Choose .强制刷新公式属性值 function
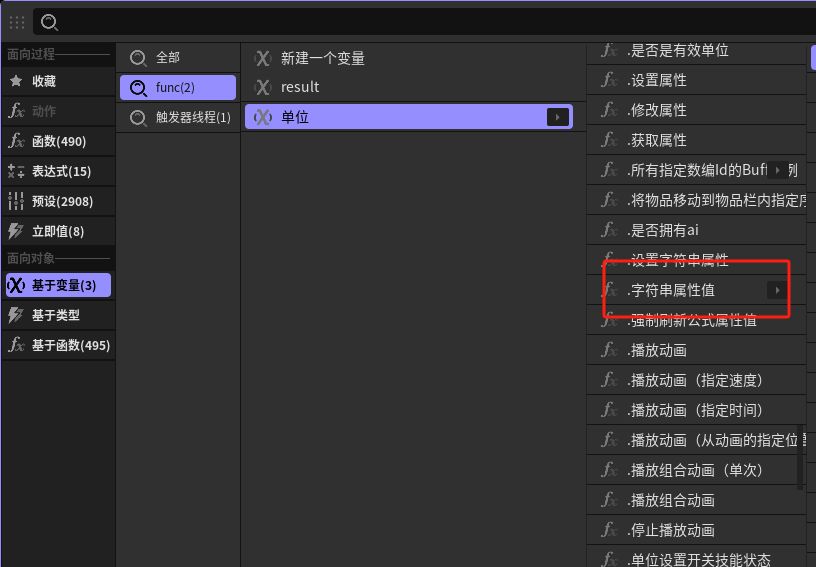The width and height of the screenshot is (816, 567). 696,320
